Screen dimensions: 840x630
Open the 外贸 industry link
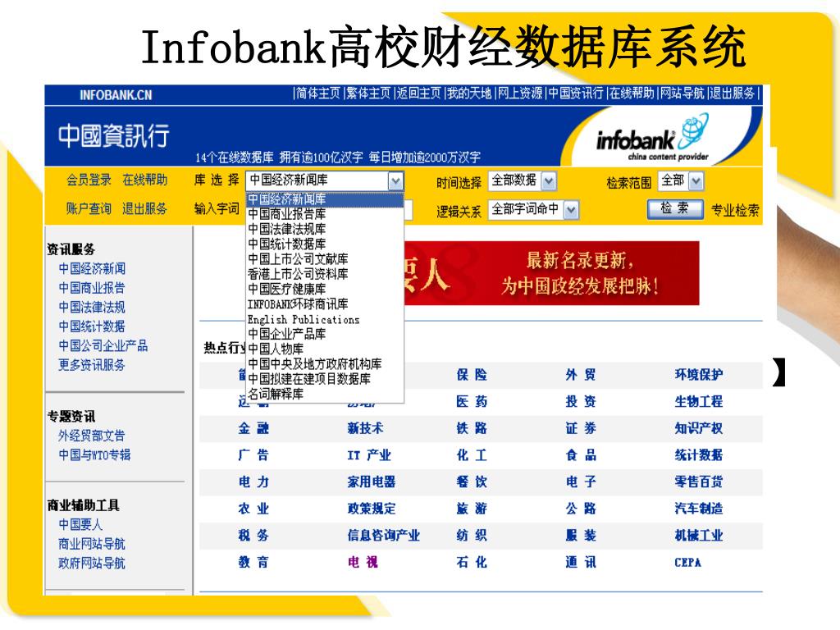582,374
